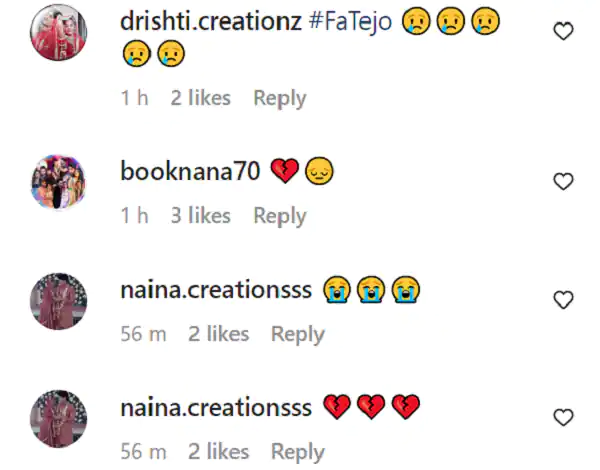Reply to drishti.creationz's comment
Screen dimensions: 600x470
tap(279, 98)
